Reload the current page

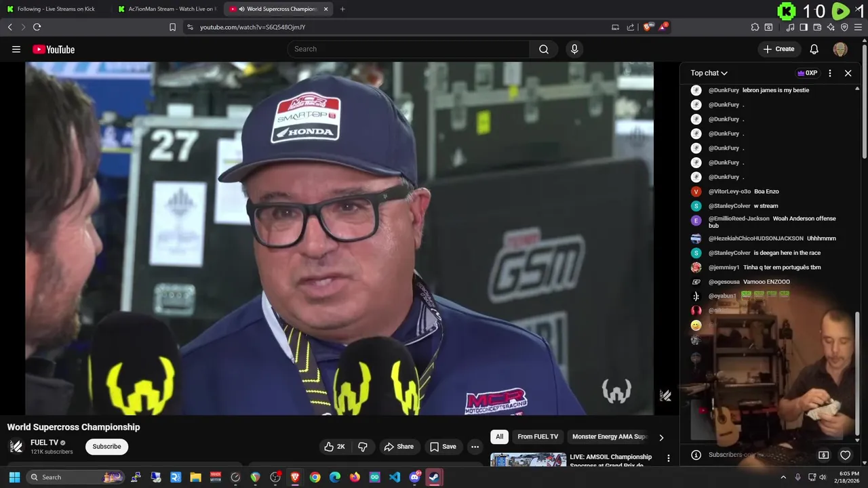(37, 27)
